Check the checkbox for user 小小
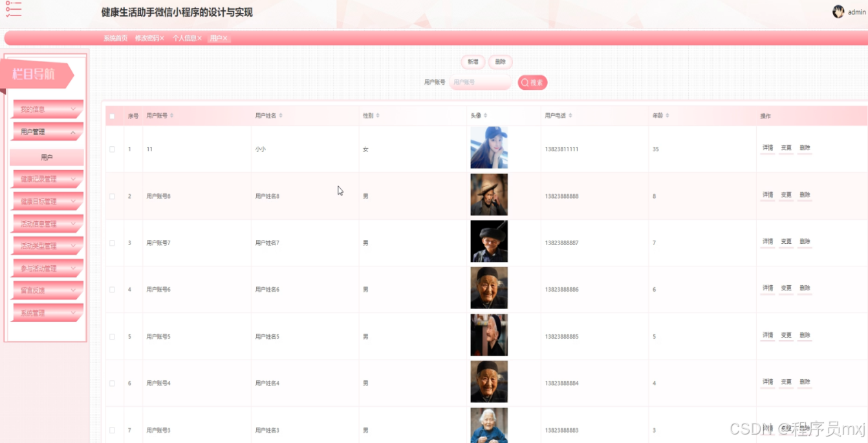Screen dimensions: 868x443 [x=111, y=148]
